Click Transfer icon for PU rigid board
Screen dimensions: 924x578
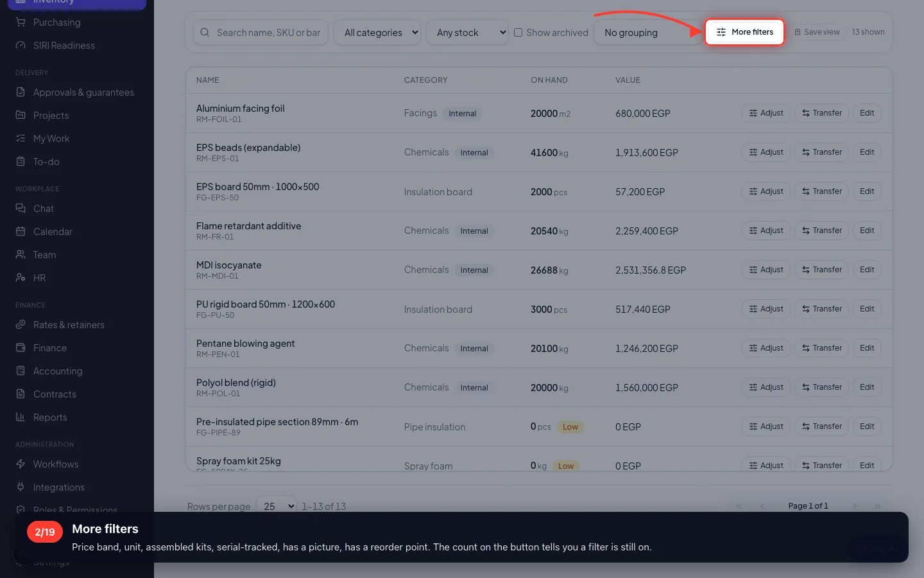[805, 309]
